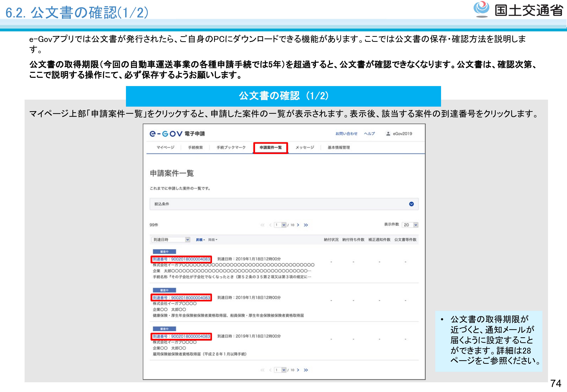Open first case 到達番号 9002018000004083 link
Image resolution: width=567 pixels, height=392 pixels.
[x=181, y=259]
